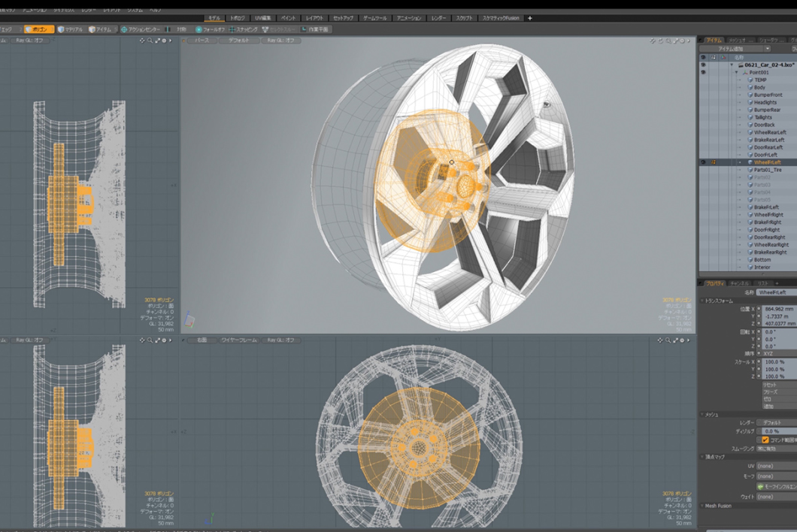
Task: Click the 作業平面 (Work Plane) toolbar button
Action: pos(315,29)
